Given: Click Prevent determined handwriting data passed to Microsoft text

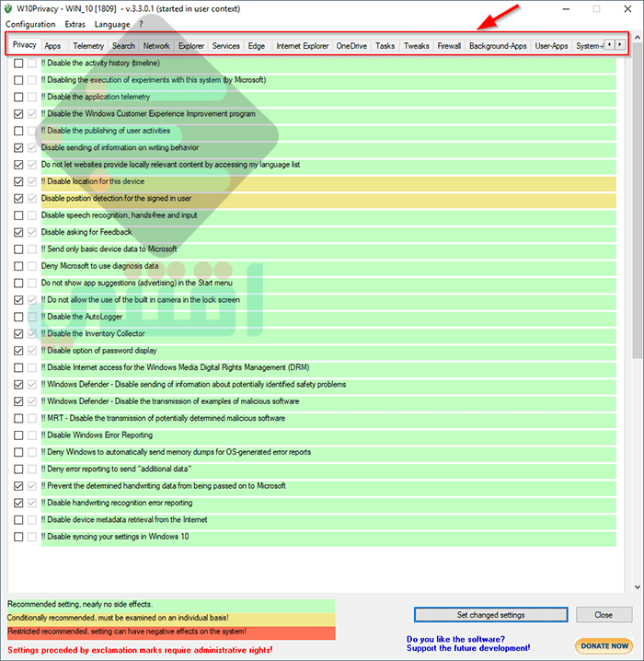Looking at the screenshot, I should 164,486.
